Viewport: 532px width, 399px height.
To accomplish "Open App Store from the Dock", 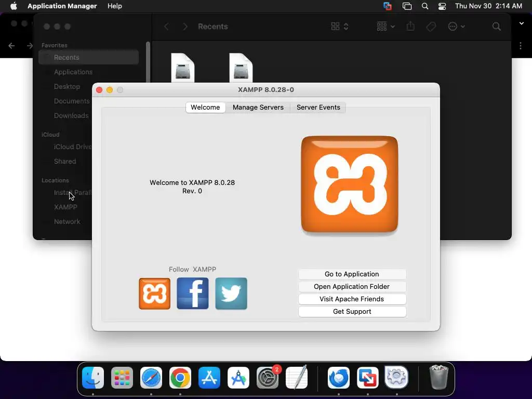I will [209, 378].
